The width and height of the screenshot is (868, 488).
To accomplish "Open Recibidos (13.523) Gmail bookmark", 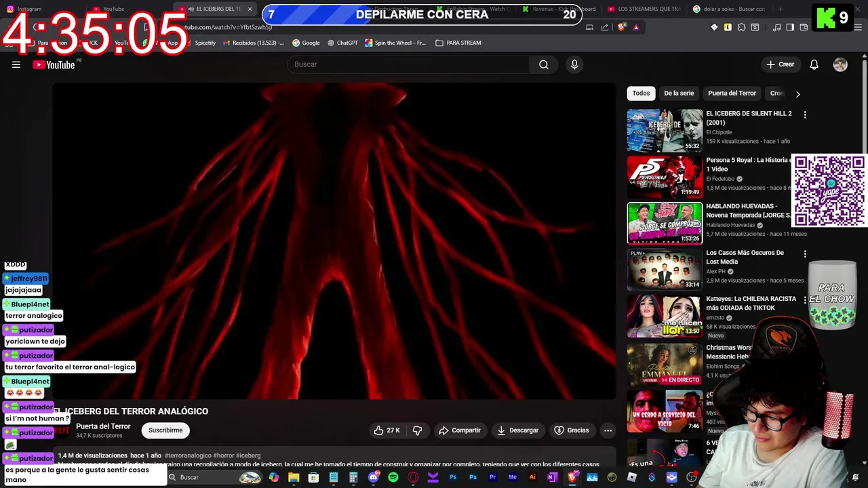I will coord(253,43).
